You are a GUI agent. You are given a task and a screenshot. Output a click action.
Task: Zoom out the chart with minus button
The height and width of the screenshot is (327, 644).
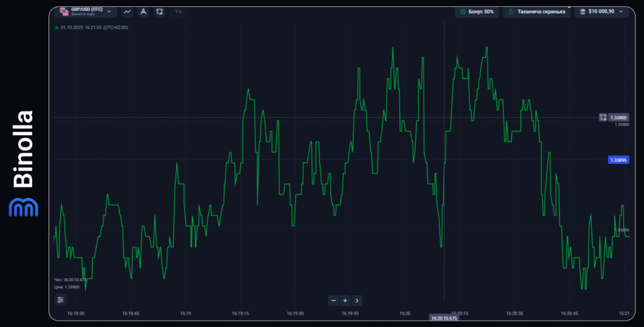334,301
